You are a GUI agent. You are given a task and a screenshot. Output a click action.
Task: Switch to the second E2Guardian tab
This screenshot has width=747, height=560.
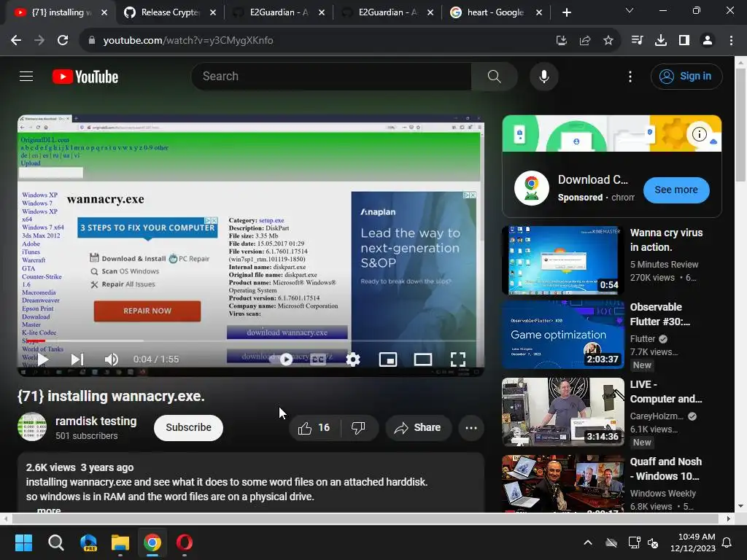(x=387, y=12)
